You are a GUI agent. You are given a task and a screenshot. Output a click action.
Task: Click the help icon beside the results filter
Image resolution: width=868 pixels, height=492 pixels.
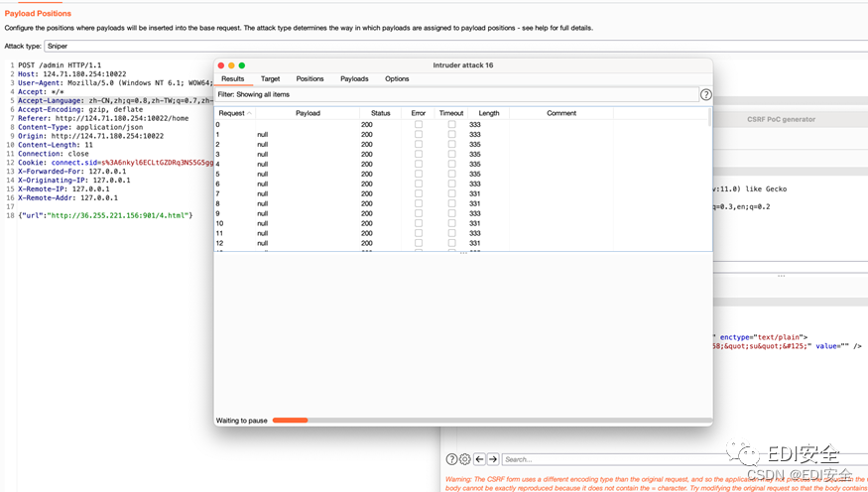(x=705, y=94)
